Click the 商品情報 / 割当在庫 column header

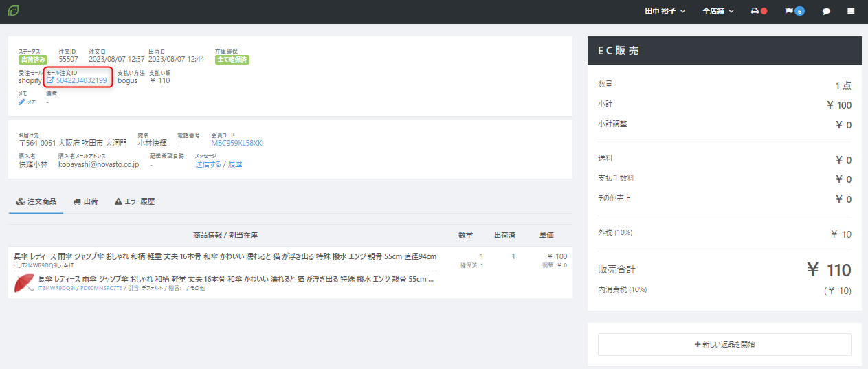225,235
